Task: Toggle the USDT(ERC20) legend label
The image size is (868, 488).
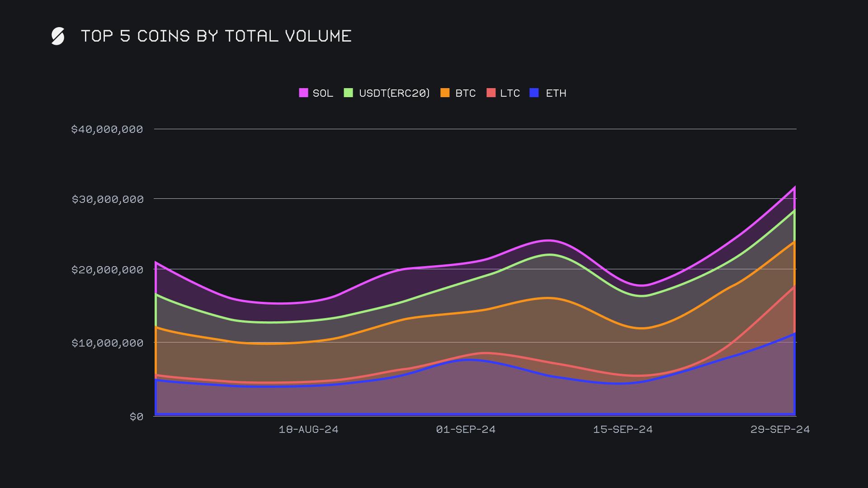Action: [x=394, y=93]
